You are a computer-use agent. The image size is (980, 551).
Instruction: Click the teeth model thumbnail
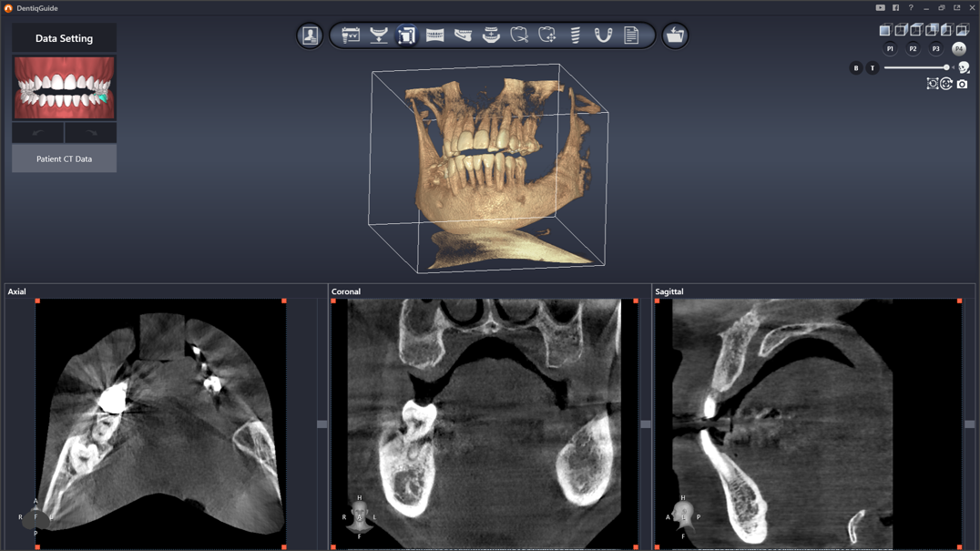click(x=64, y=88)
